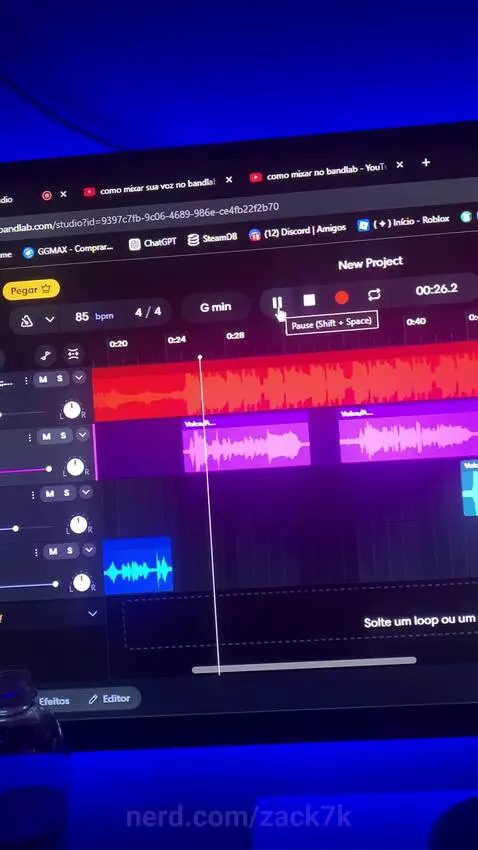
Task: Click the snap-to-grid icon above the tracks
Action: [73, 354]
